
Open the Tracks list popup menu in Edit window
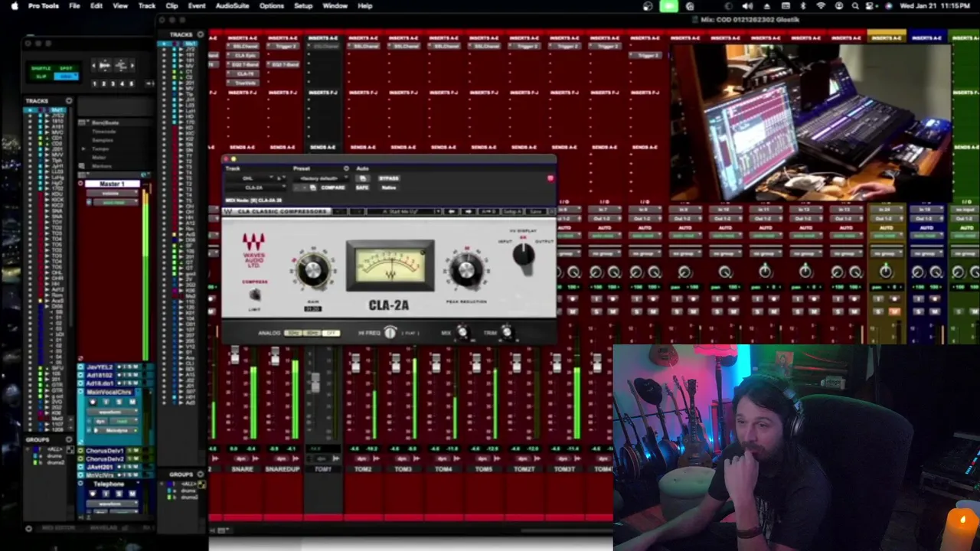tap(69, 100)
